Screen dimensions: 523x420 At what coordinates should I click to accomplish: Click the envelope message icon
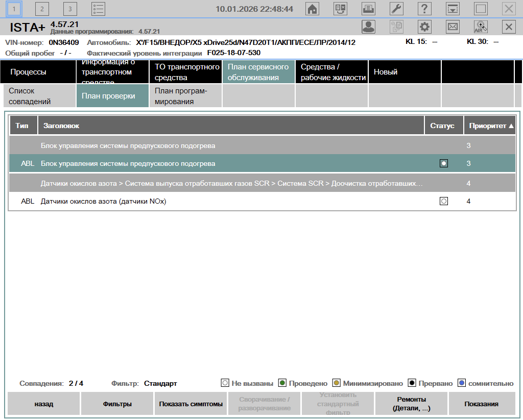453,27
